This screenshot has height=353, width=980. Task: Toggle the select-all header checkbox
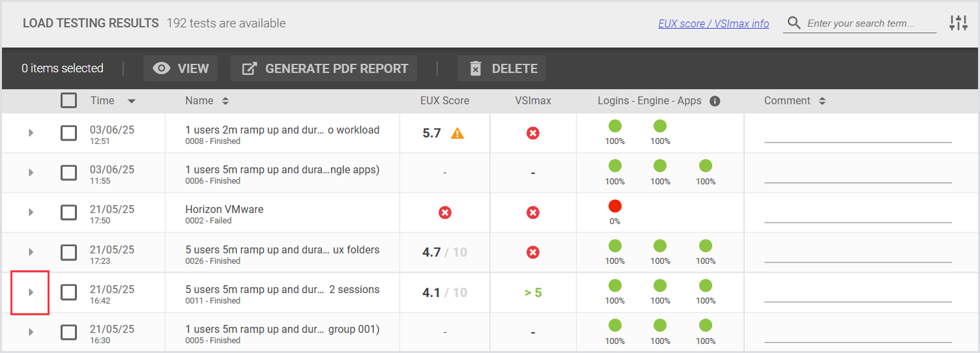(68, 100)
